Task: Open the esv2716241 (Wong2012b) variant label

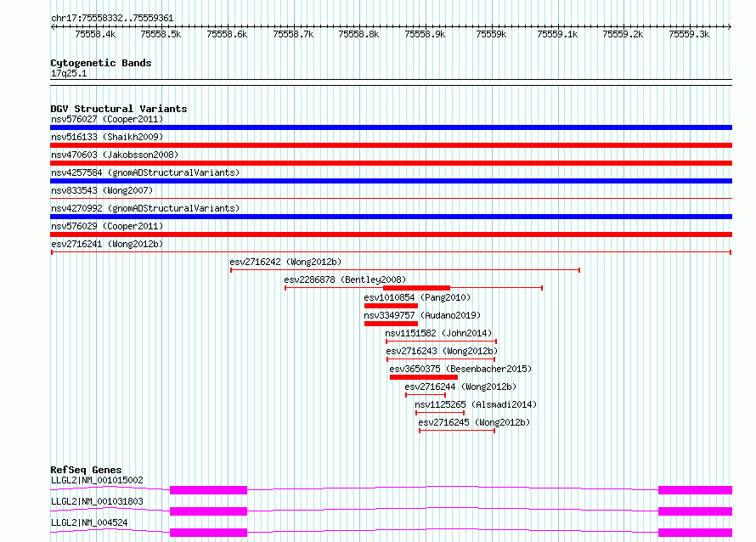Action: click(107, 244)
